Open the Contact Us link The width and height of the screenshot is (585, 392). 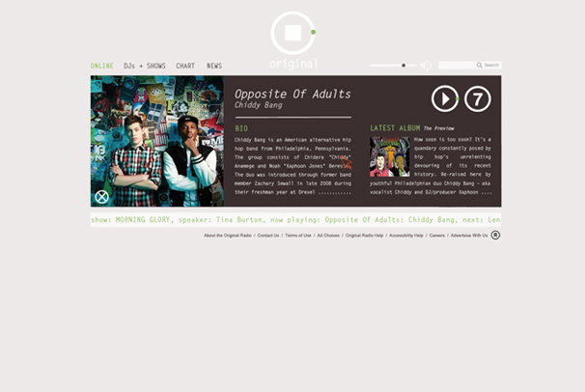tap(267, 236)
